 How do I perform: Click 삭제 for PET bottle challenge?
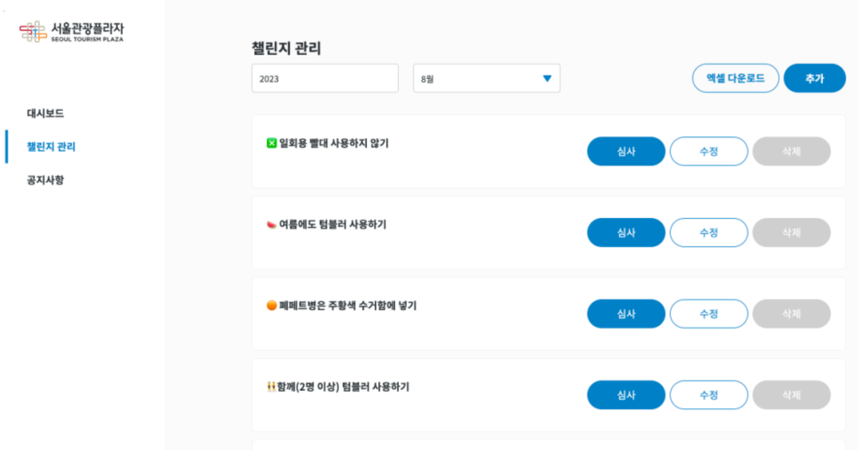791,314
